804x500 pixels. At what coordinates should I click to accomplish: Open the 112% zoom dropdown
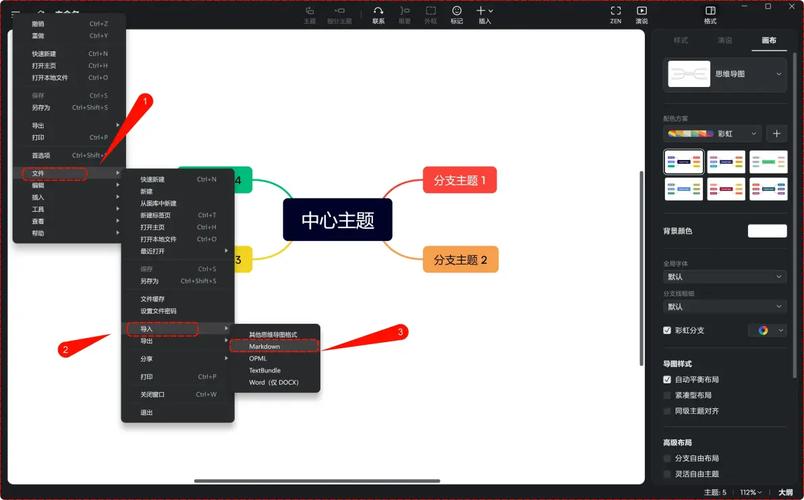pos(750,492)
